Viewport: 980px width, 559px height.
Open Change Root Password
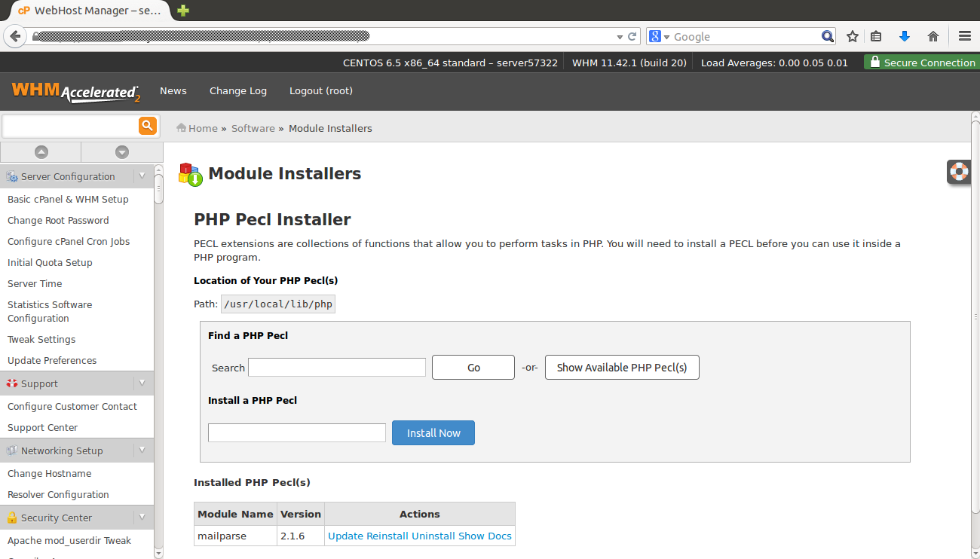coord(58,220)
